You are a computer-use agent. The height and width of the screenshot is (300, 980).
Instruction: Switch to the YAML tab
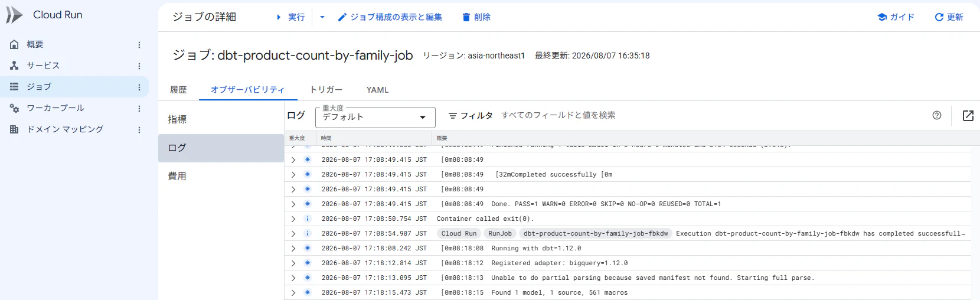click(377, 90)
